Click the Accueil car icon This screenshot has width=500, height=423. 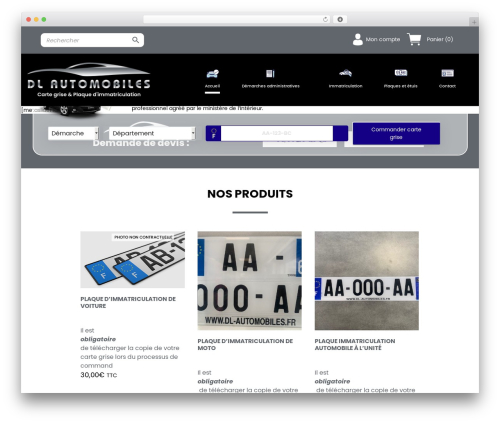tap(212, 73)
